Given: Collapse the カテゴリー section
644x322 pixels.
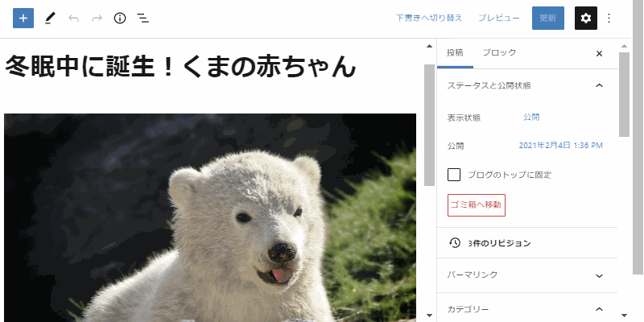Looking at the screenshot, I should click(527, 309).
